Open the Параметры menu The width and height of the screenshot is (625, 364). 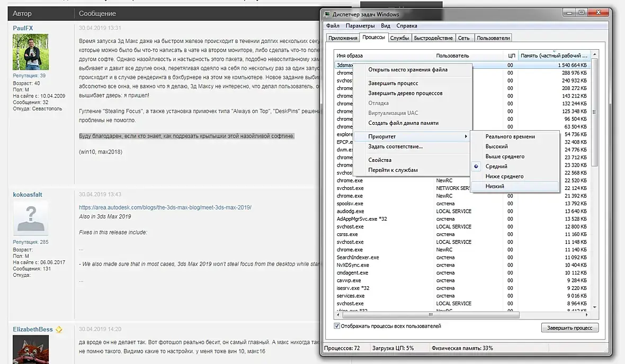coord(360,26)
